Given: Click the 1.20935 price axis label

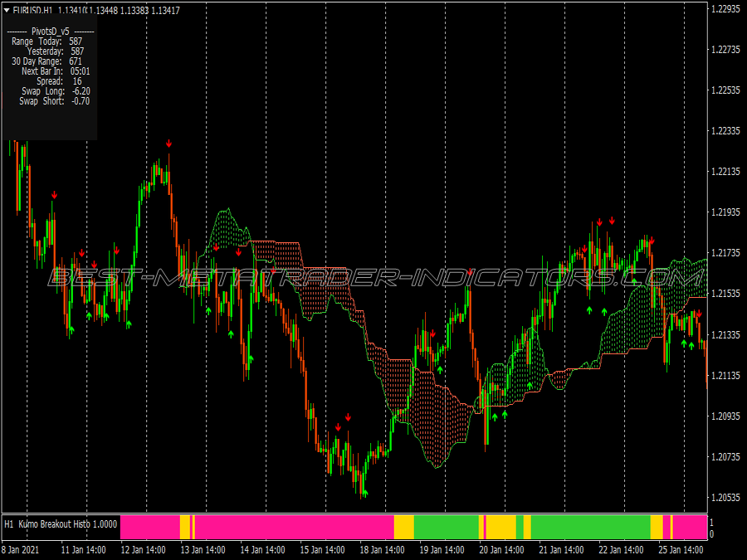Looking at the screenshot, I should [726, 416].
